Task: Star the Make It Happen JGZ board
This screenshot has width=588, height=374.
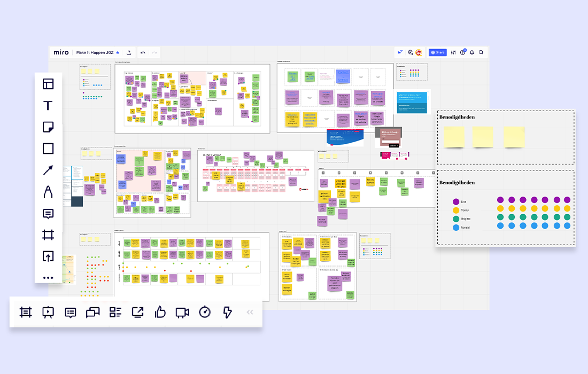Action: 118,52
